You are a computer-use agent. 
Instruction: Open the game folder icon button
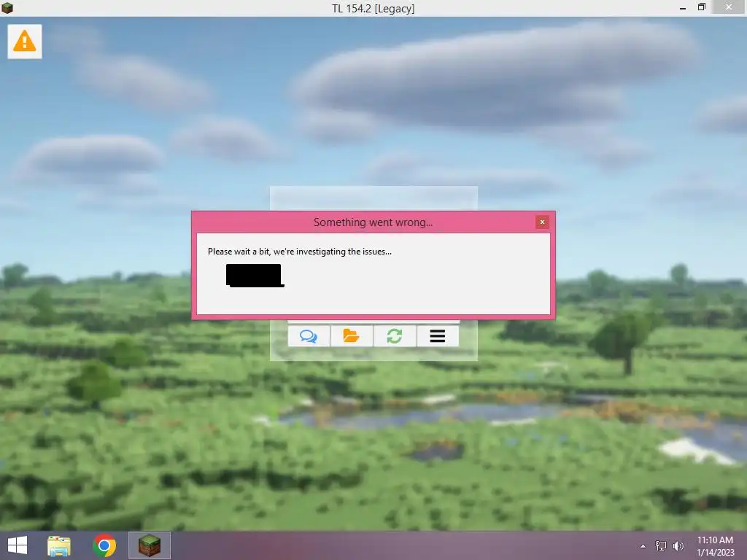pyautogui.click(x=352, y=336)
